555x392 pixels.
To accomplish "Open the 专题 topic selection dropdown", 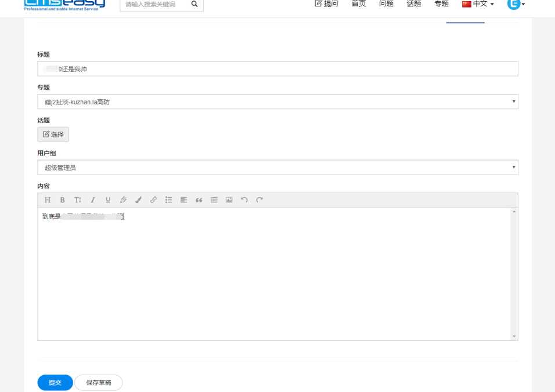I will [x=277, y=101].
